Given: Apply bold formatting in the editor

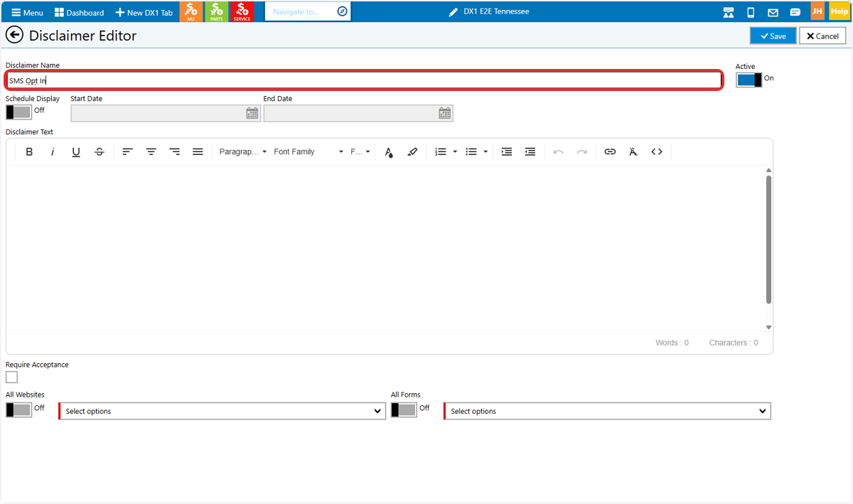Looking at the screenshot, I should [29, 151].
